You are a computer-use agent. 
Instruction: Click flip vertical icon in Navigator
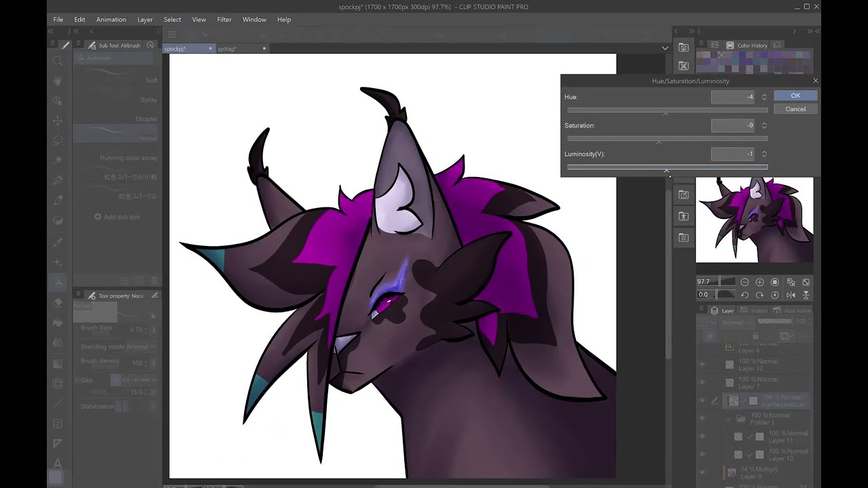click(806, 295)
